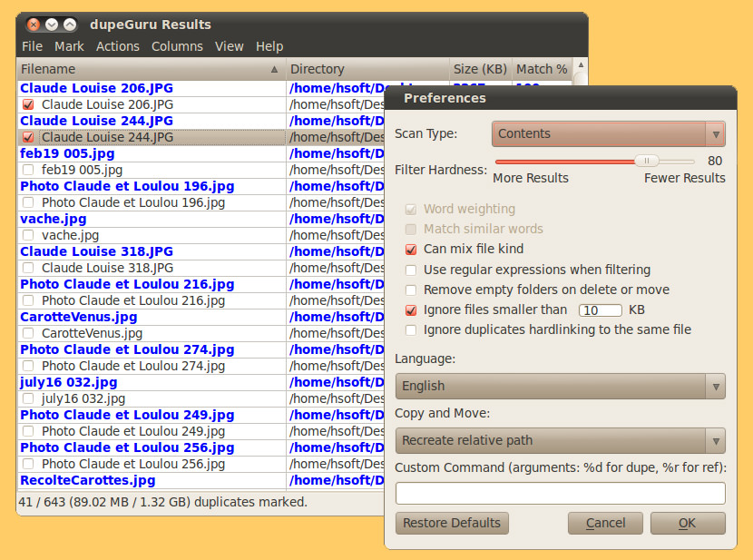Viewport: 753px width, 560px height.
Task: Open the File menu
Action: point(32,46)
